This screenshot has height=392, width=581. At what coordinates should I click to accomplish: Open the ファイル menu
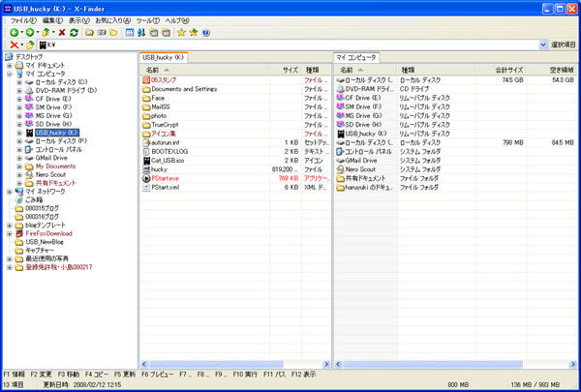point(23,20)
